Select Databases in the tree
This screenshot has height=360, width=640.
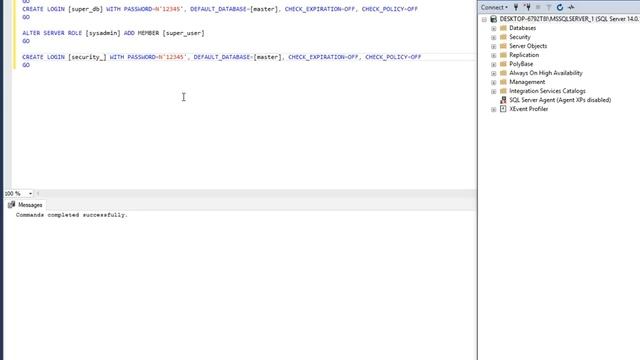point(522,28)
